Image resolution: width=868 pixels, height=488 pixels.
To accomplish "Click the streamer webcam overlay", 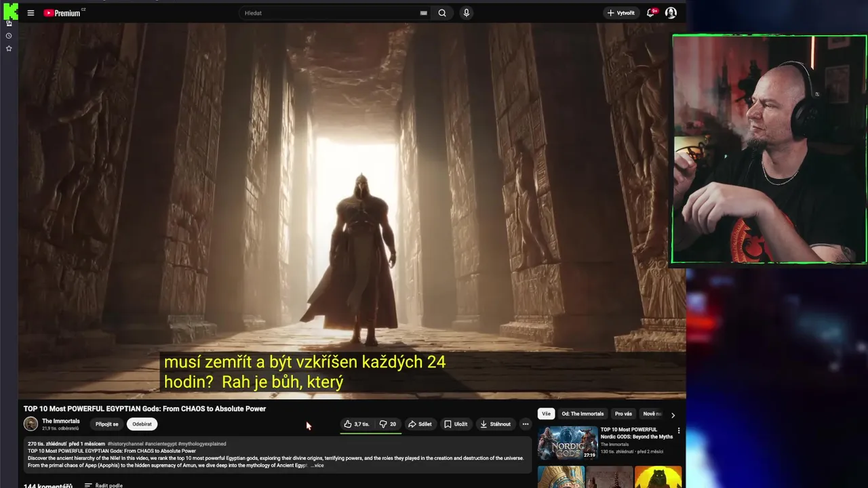I will coord(770,149).
